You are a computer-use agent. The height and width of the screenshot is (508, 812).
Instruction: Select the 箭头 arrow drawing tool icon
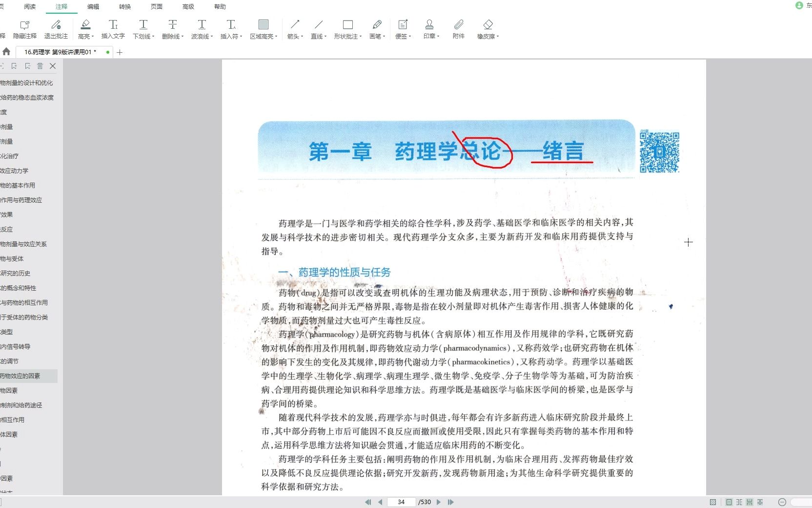tap(295, 25)
